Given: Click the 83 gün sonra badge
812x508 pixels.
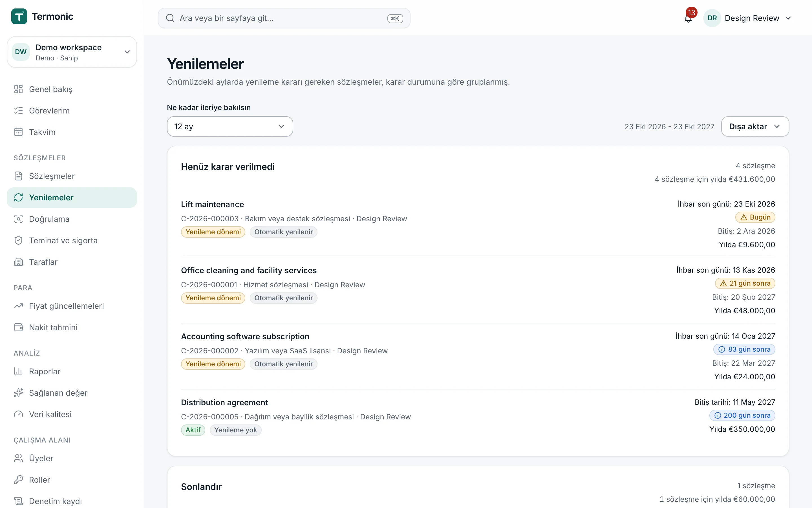Looking at the screenshot, I should (744, 349).
